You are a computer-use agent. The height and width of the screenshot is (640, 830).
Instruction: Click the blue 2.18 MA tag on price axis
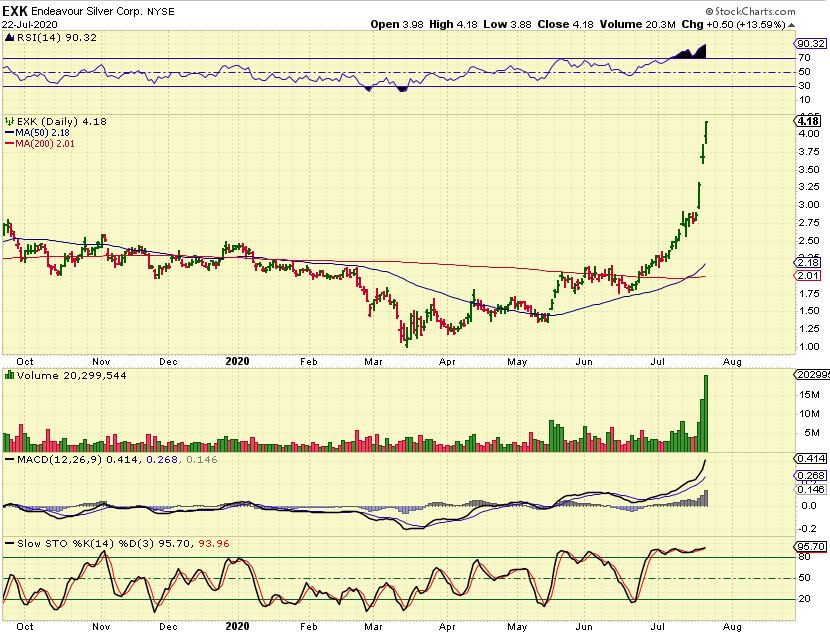[x=808, y=263]
